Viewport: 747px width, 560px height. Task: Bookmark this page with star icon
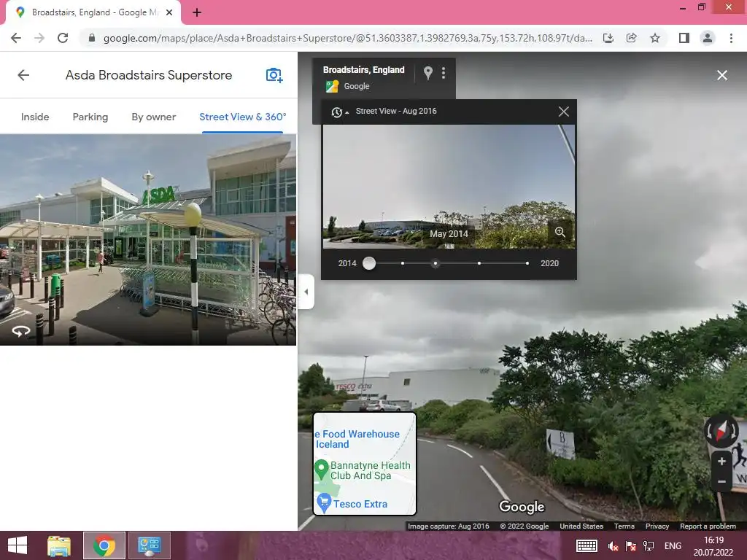(655, 38)
